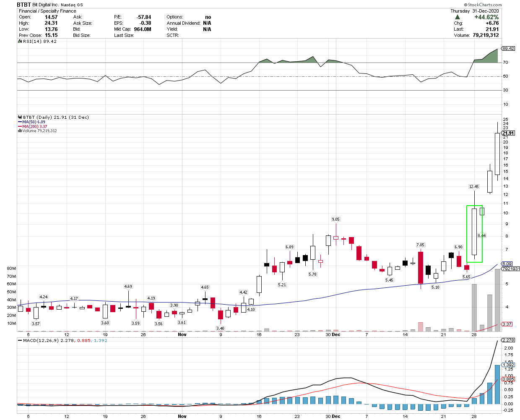Click the 8.44 price annotation

[x=481, y=236]
